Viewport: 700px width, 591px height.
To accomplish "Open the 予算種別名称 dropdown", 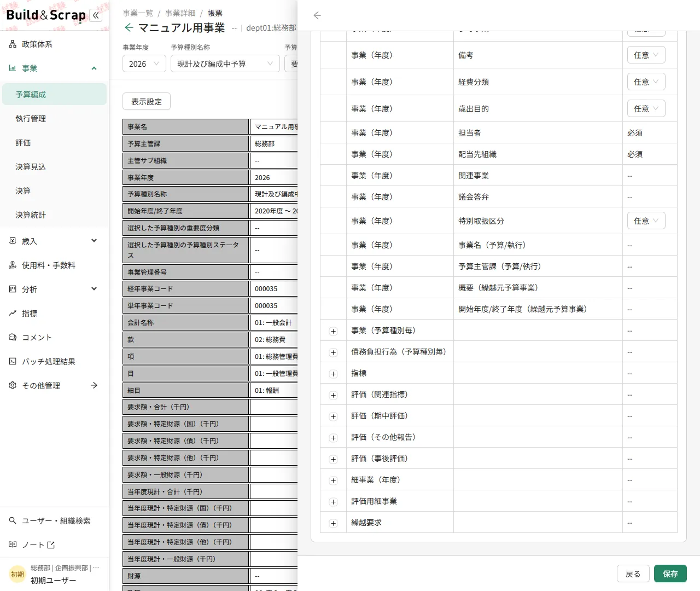I will (x=225, y=64).
